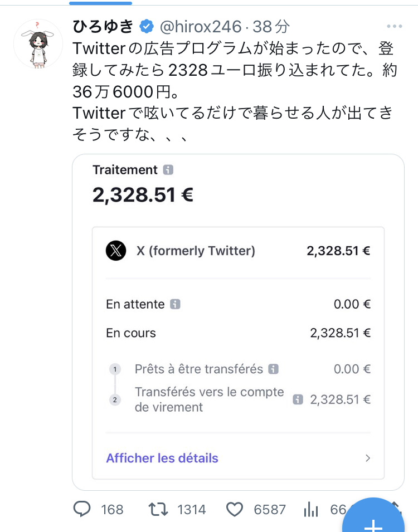Select the highlighted top timeline tab indicator

(101, 3)
